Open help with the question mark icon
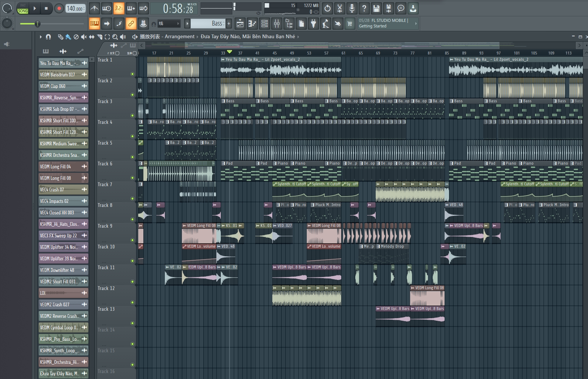The width and height of the screenshot is (588, 379). click(x=364, y=8)
